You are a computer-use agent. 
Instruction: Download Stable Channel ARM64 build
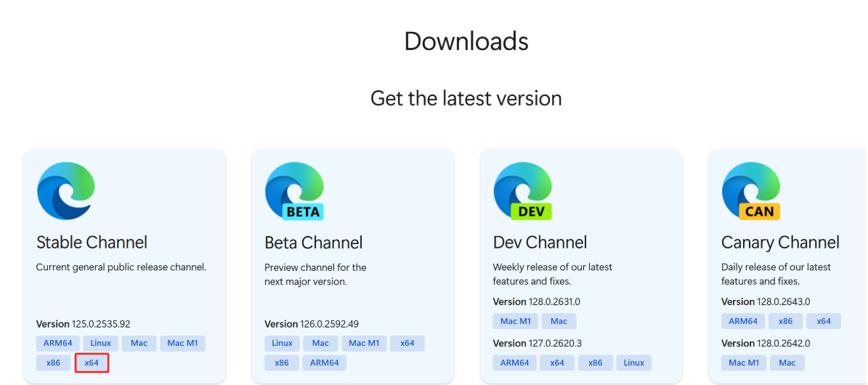58,344
